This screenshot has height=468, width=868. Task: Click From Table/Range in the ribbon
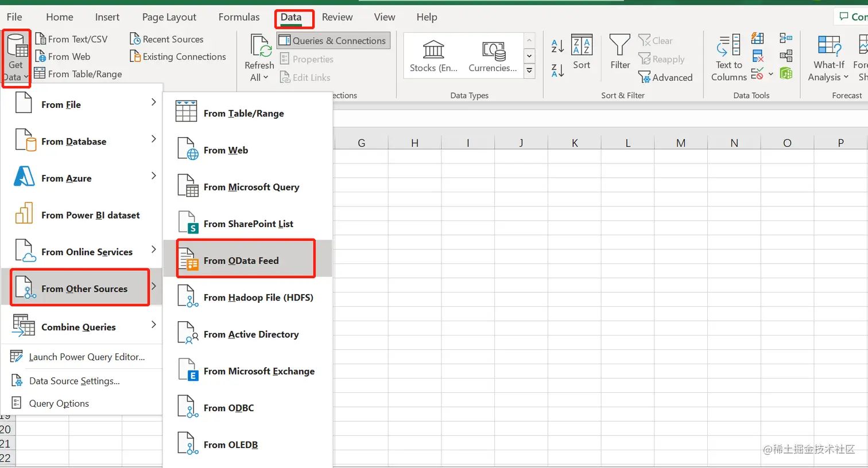pyautogui.click(x=78, y=73)
